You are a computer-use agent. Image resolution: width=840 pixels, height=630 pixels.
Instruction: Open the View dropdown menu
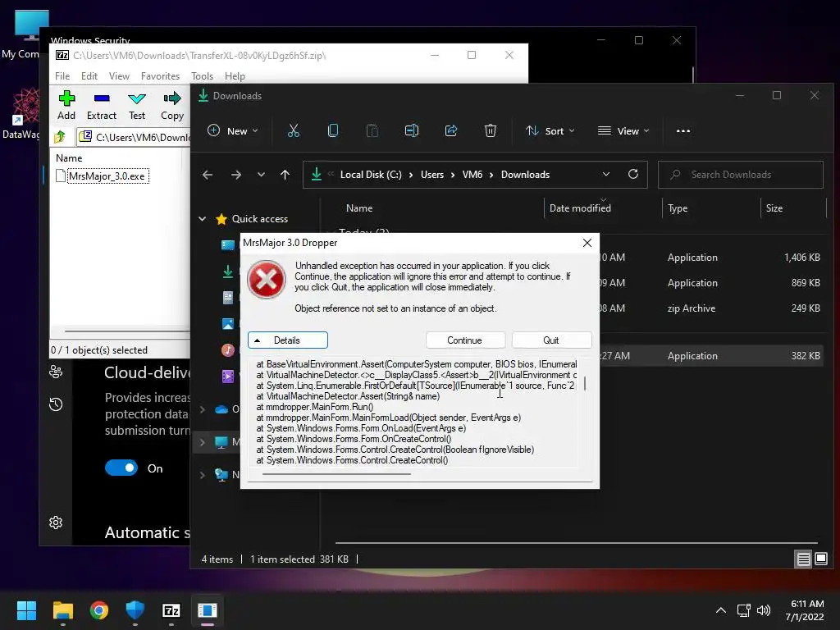(623, 130)
